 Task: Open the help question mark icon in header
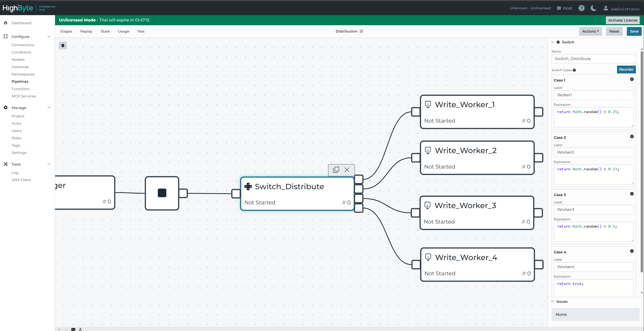pyautogui.click(x=582, y=8)
